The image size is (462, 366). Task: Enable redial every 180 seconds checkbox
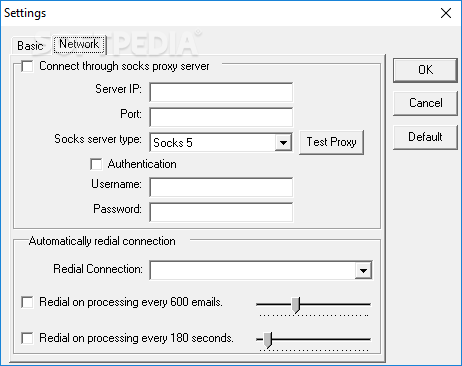(27, 338)
